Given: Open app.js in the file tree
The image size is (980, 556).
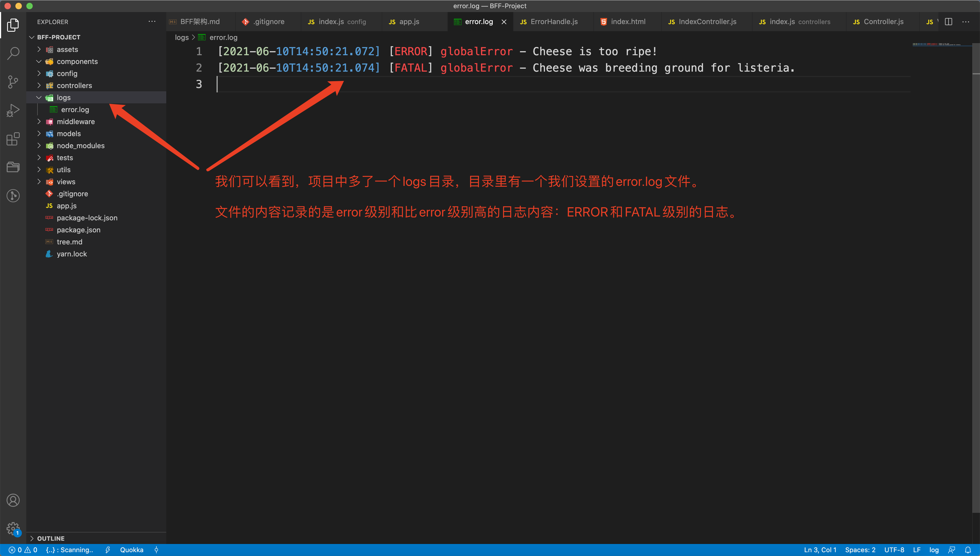Looking at the screenshot, I should point(96,206).
